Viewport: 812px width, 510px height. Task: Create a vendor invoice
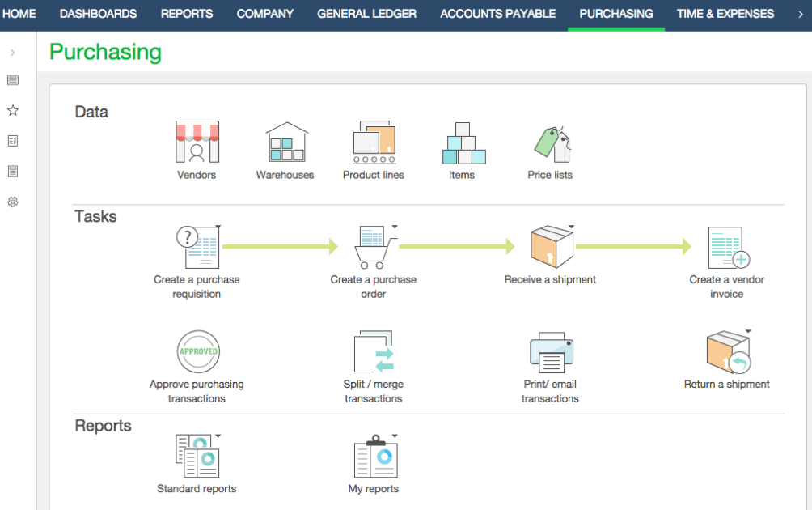coord(726,244)
